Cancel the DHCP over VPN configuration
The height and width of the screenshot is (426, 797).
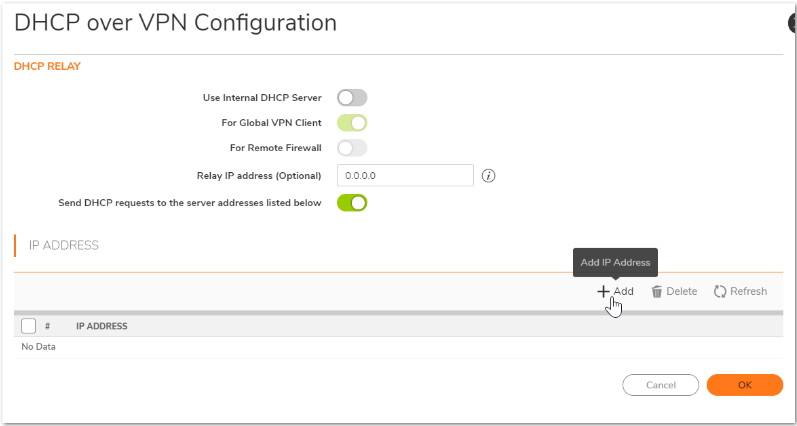pyautogui.click(x=660, y=385)
